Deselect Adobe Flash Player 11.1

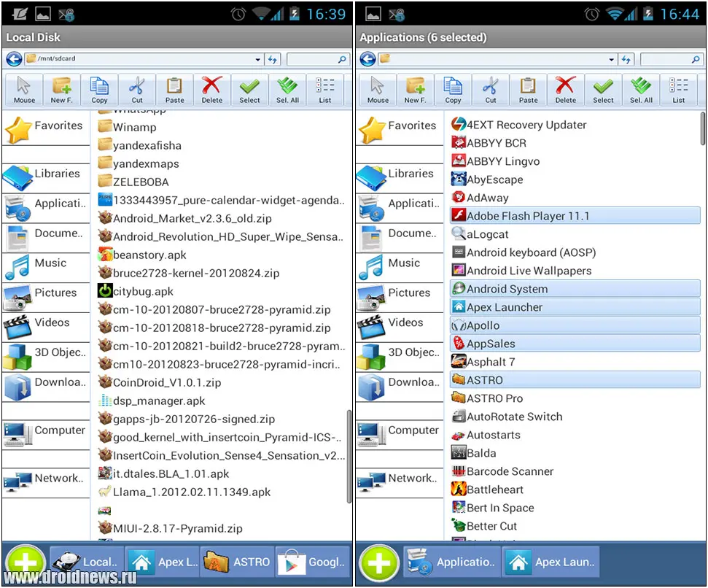(x=575, y=215)
